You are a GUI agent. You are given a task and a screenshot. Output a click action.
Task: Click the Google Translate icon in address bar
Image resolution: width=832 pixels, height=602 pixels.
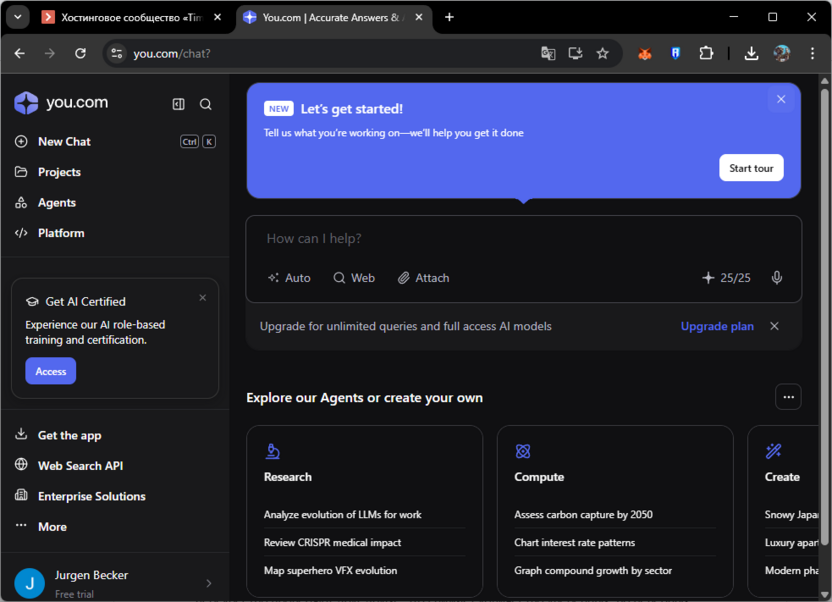(x=548, y=54)
